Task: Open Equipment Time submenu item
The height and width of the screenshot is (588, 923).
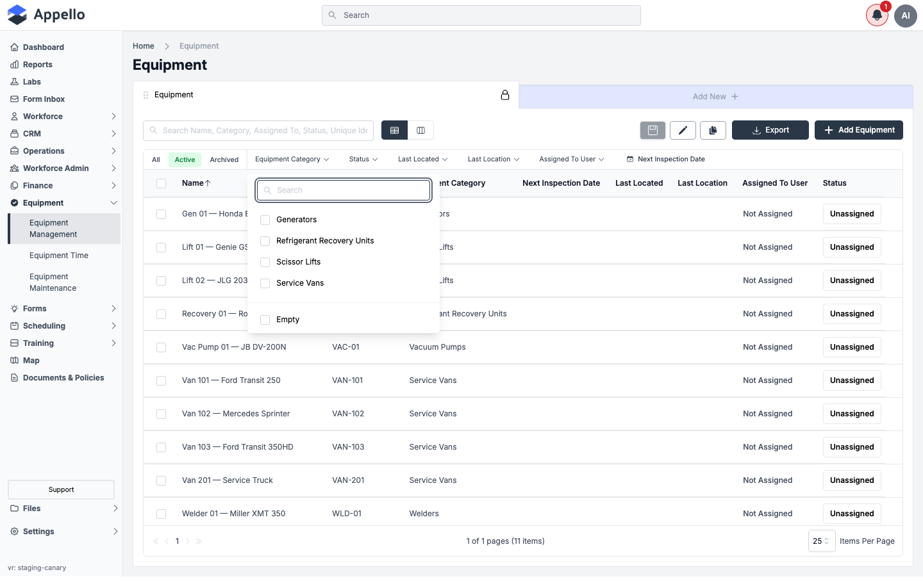Action: pos(59,256)
